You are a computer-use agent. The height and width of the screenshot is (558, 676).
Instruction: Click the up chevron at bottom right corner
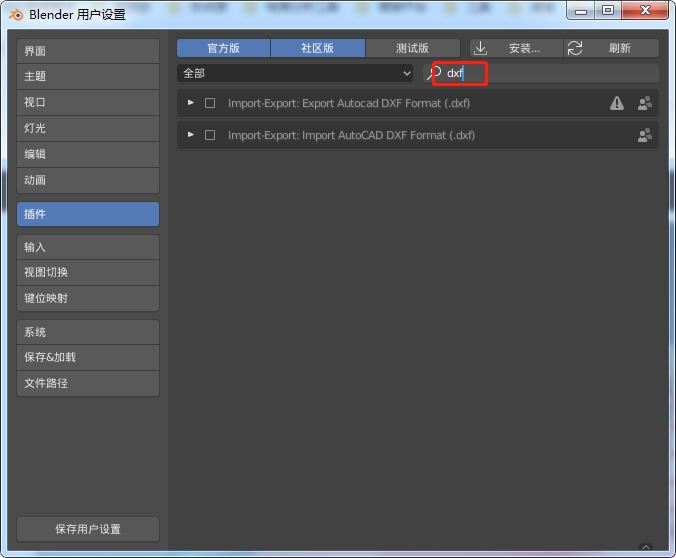click(x=646, y=547)
